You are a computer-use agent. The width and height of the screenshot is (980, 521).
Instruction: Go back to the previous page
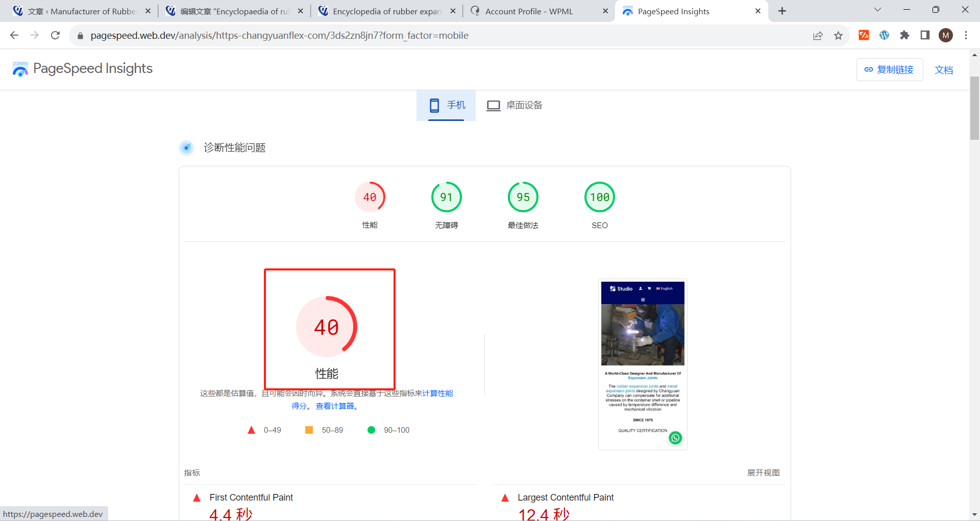pos(14,35)
